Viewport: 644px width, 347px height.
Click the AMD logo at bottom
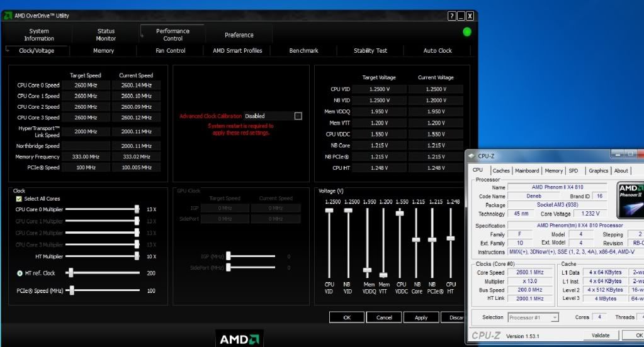tap(239, 339)
